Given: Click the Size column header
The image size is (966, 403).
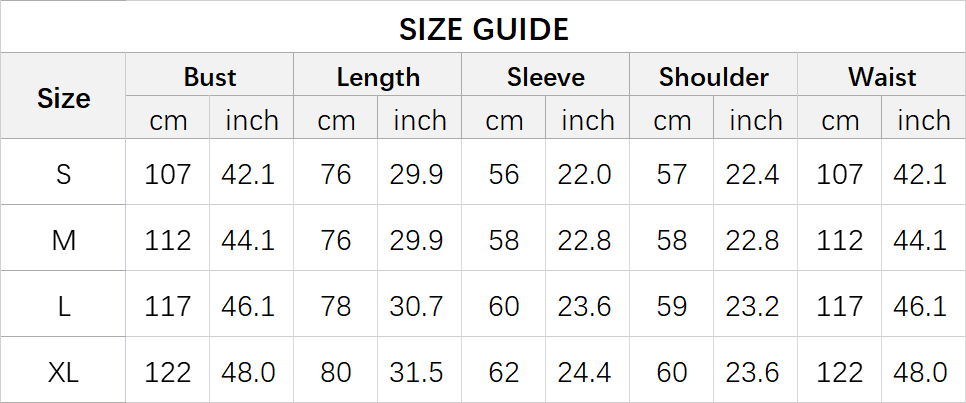Looking at the screenshot, I should [x=63, y=98].
